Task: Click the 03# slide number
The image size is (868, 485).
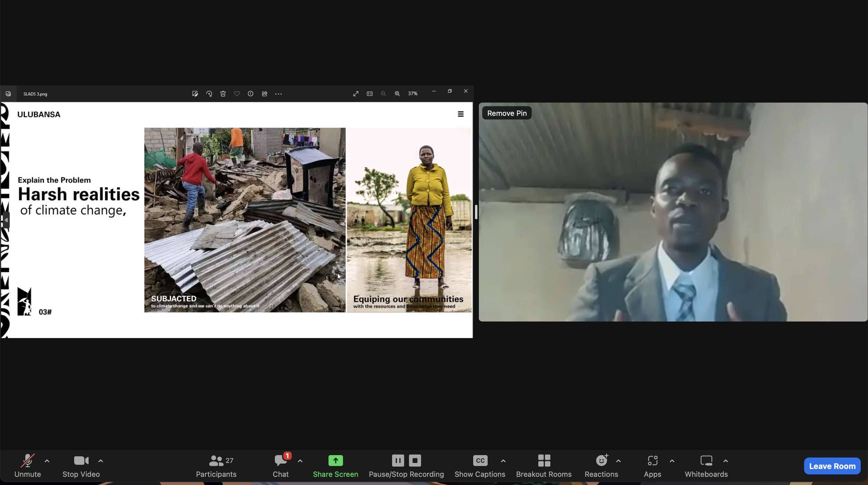Action: (x=45, y=312)
